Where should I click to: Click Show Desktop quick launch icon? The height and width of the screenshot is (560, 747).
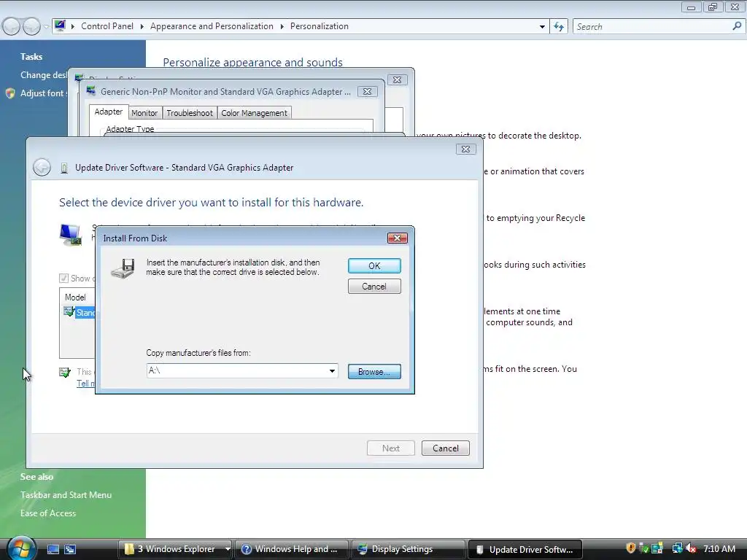coord(53,549)
